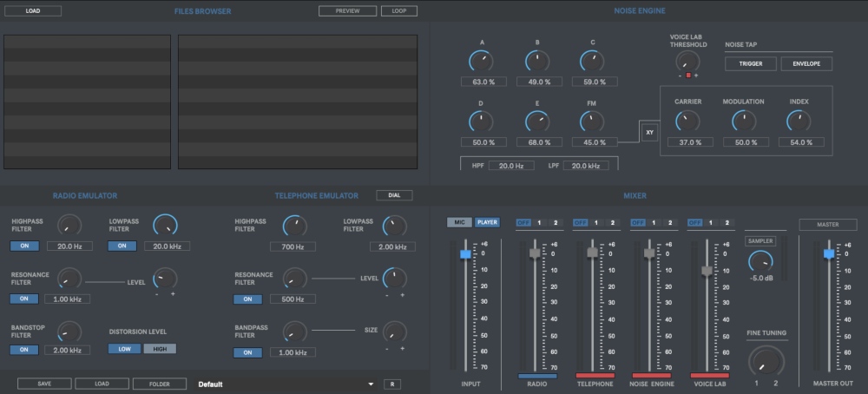Click the Fine Tuning knob
Image resolution: width=868 pixels, height=394 pixels.
tap(766, 360)
